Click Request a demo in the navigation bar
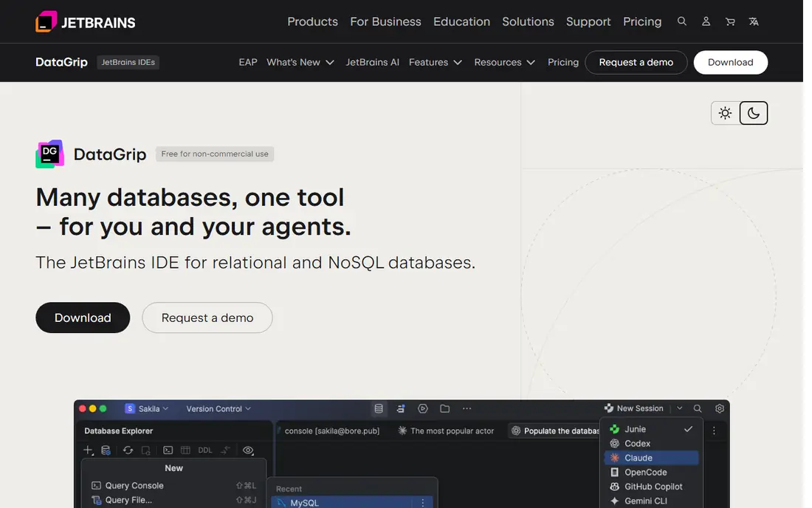This screenshot has height=508, width=812. [x=636, y=62]
